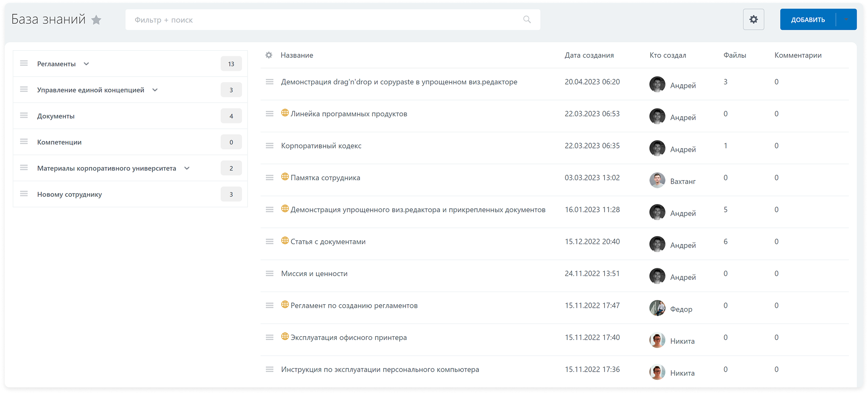Image resolution: width=868 pixels, height=394 pixels.
Task: Click globe icon beside Эксплуатация офисного принтера
Action: [285, 337]
